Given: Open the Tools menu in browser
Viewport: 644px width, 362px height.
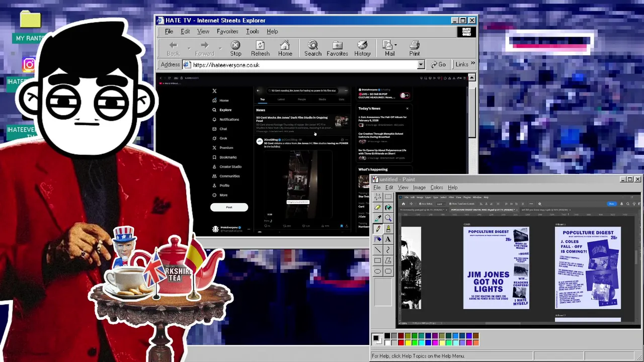Looking at the screenshot, I should point(253,31).
